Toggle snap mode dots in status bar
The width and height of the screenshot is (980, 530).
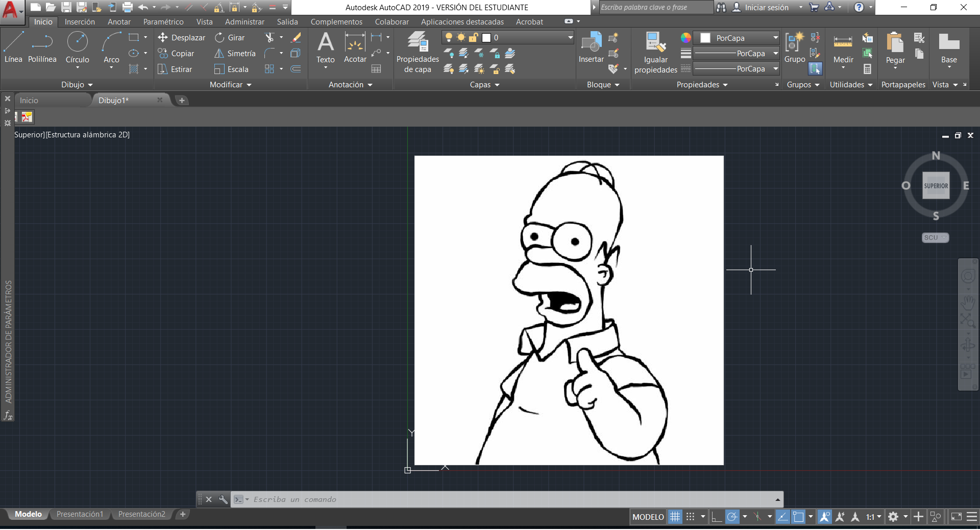[690, 517]
